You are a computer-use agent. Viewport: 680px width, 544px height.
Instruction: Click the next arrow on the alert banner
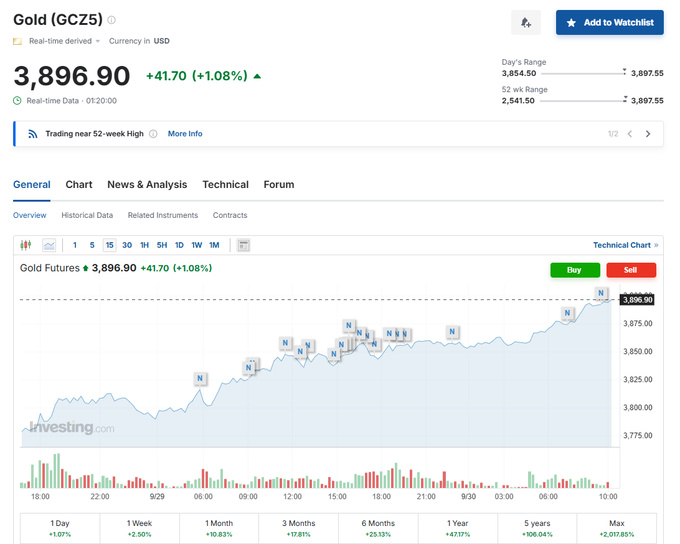tap(648, 134)
